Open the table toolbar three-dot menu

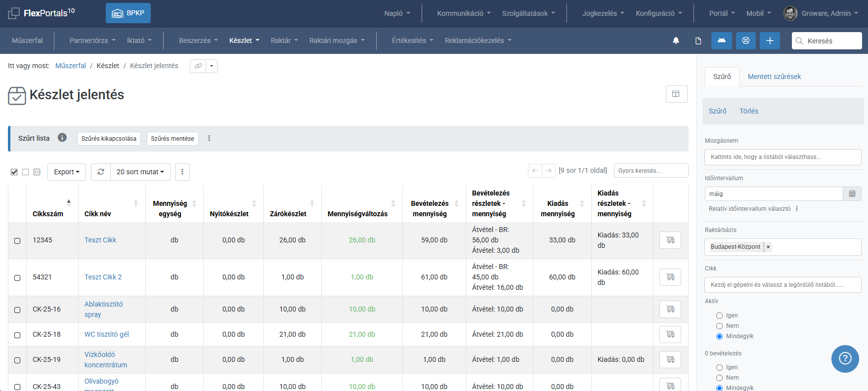click(182, 172)
